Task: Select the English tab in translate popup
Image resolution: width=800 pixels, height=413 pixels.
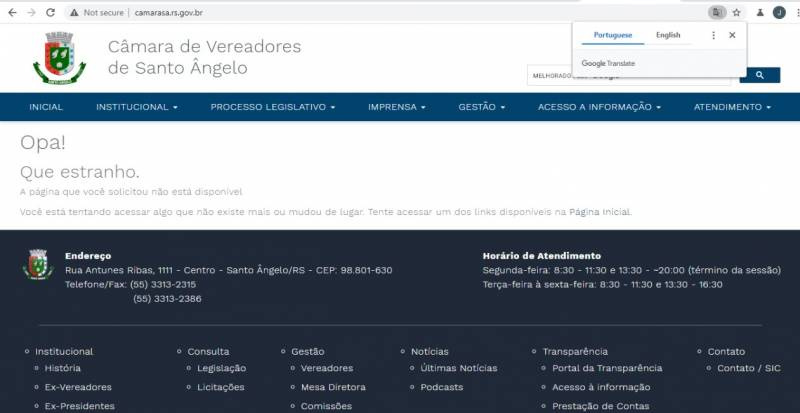Action: (x=668, y=35)
